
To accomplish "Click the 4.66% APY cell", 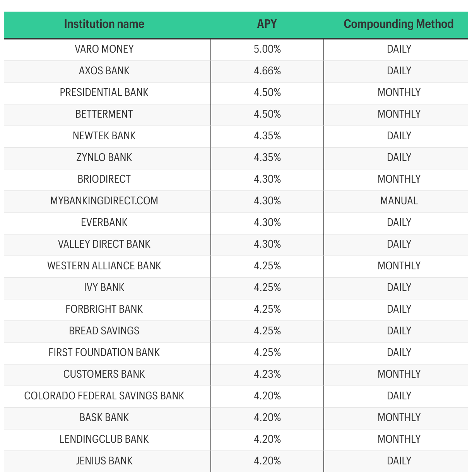I will [267, 71].
